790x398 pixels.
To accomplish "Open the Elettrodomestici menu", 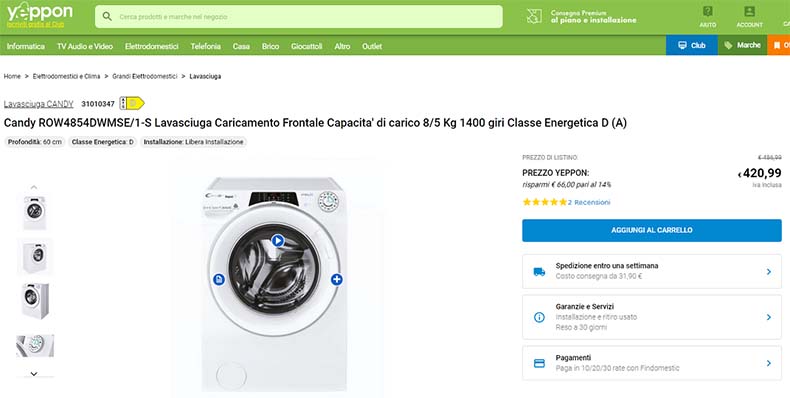I will (x=152, y=46).
